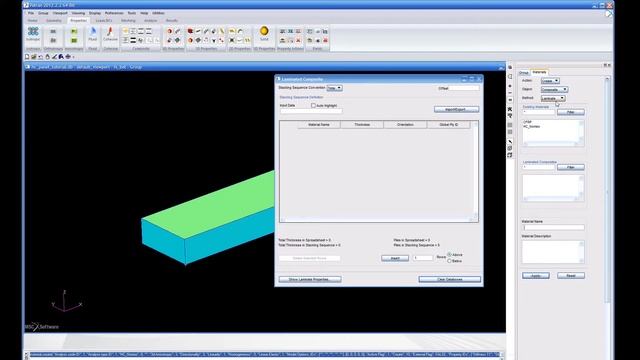Click the Input Data text field
Screen dimensions: 640x360
311,111
